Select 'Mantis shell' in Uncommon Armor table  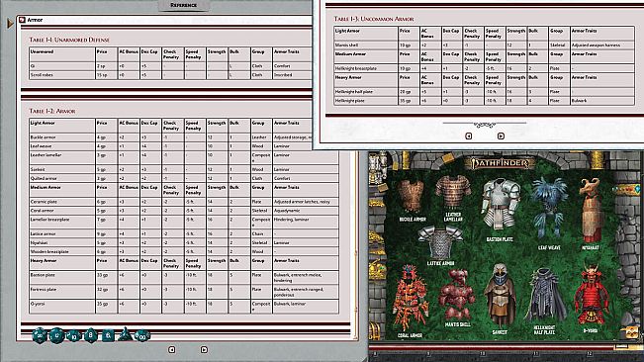[484, 45]
